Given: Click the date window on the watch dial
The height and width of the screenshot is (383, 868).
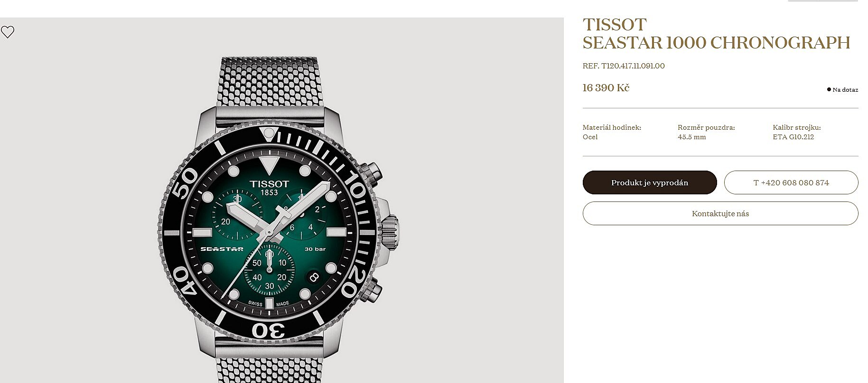Looking at the screenshot, I should coord(313,277).
